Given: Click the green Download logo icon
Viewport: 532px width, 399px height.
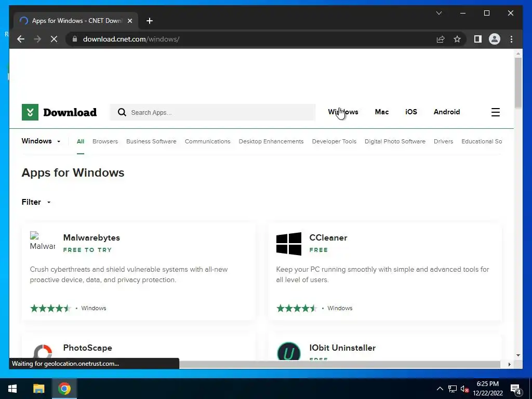Looking at the screenshot, I should (30, 112).
